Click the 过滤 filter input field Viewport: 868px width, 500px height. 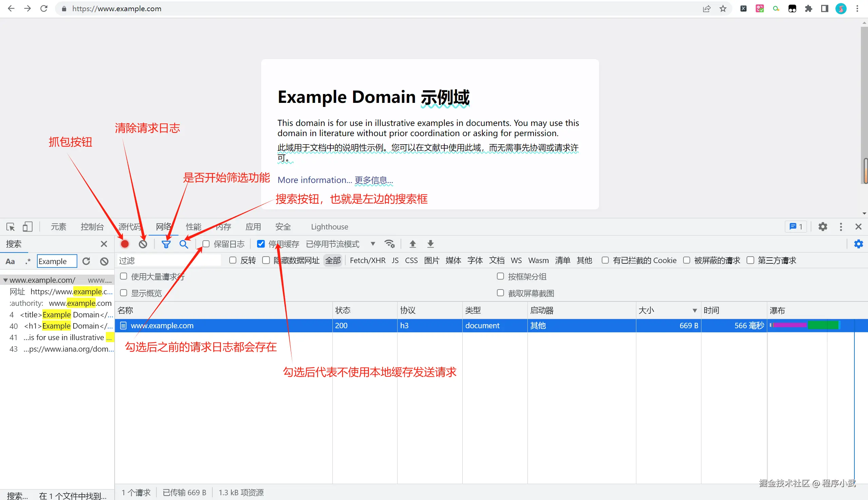pyautogui.click(x=168, y=260)
